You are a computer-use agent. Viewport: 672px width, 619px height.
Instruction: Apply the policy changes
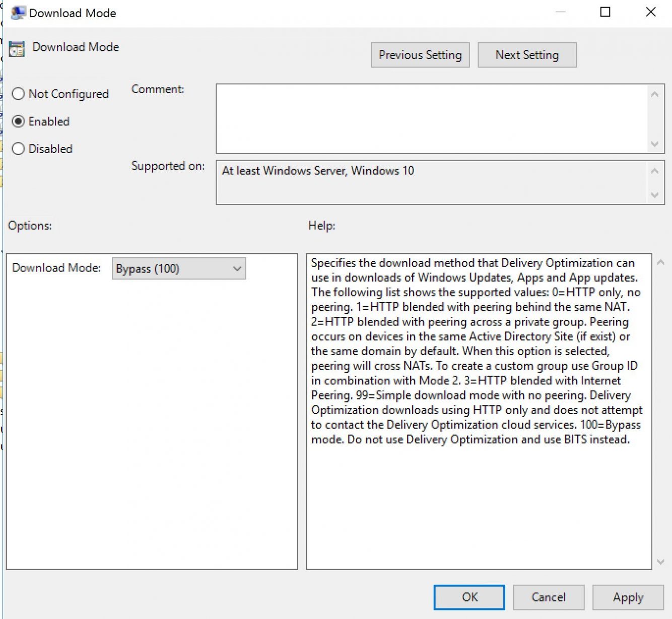click(627, 597)
